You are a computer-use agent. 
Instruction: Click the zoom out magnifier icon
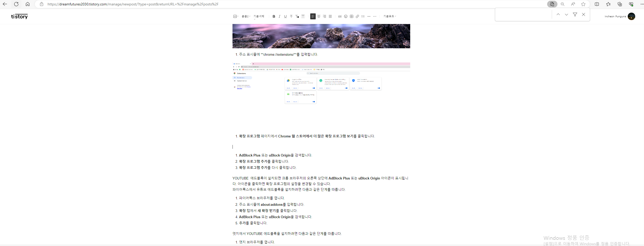pyautogui.click(x=563, y=4)
